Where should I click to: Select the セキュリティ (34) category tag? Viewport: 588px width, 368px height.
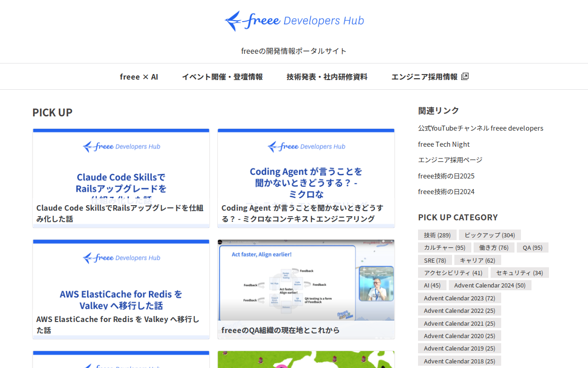(520, 273)
